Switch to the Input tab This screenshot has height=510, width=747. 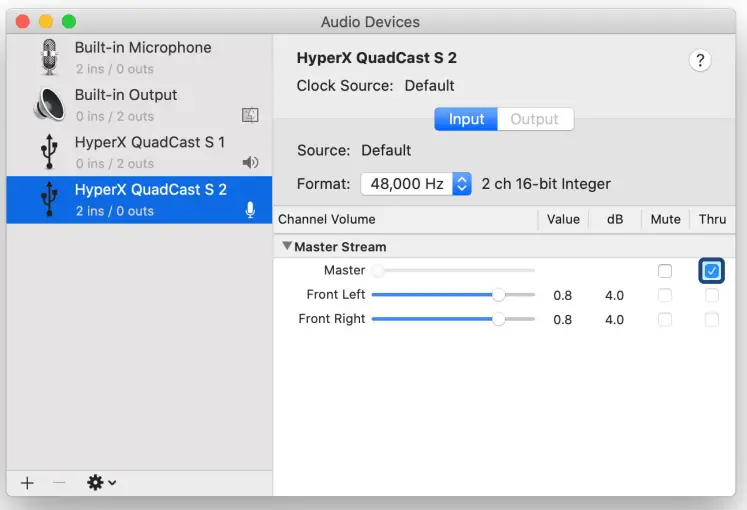466,119
